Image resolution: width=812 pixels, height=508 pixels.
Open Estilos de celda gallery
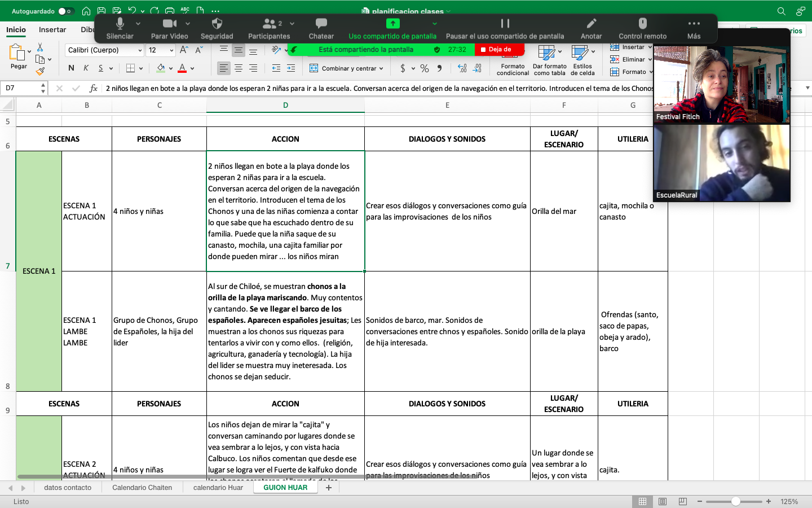click(582, 60)
